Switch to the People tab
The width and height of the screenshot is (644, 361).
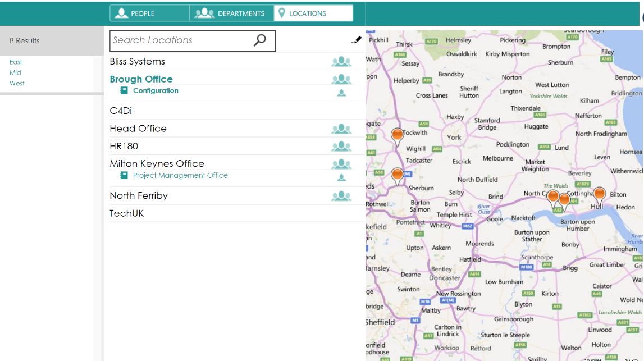coord(149,13)
